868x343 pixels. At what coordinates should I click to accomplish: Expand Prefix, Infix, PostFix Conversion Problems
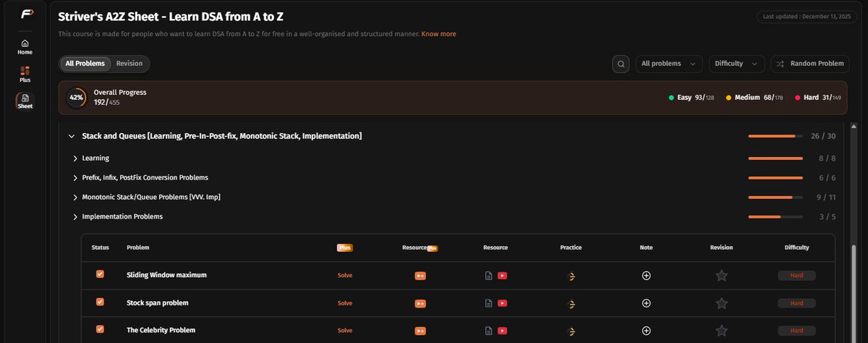click(x=75, y=177)
